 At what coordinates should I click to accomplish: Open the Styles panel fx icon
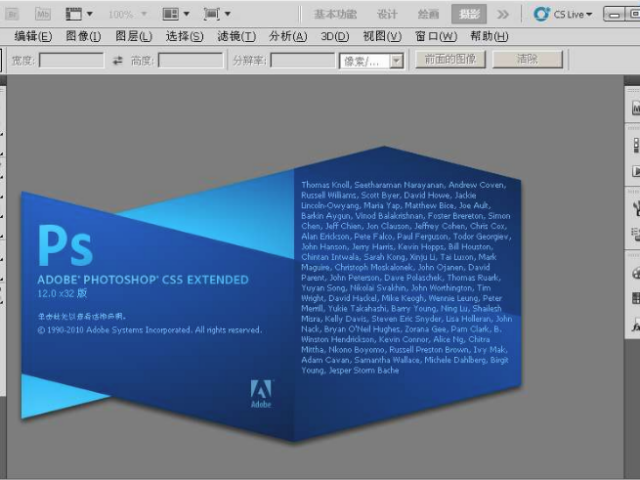tap(634, 325)
